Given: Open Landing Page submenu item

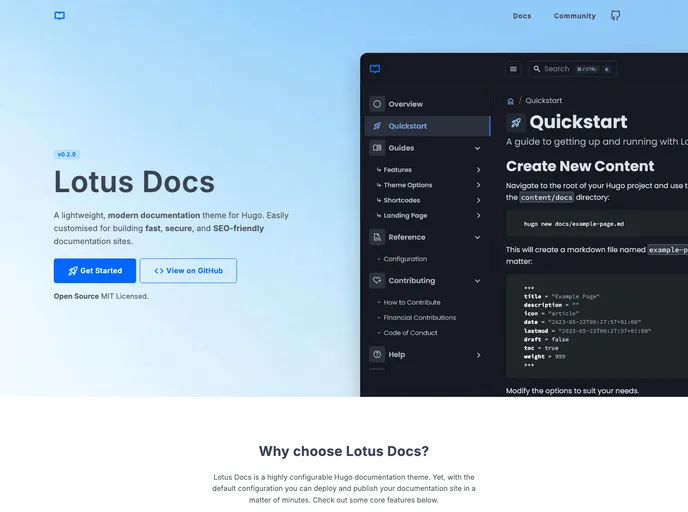Looking at the screenshot, I should click(405, 215).
